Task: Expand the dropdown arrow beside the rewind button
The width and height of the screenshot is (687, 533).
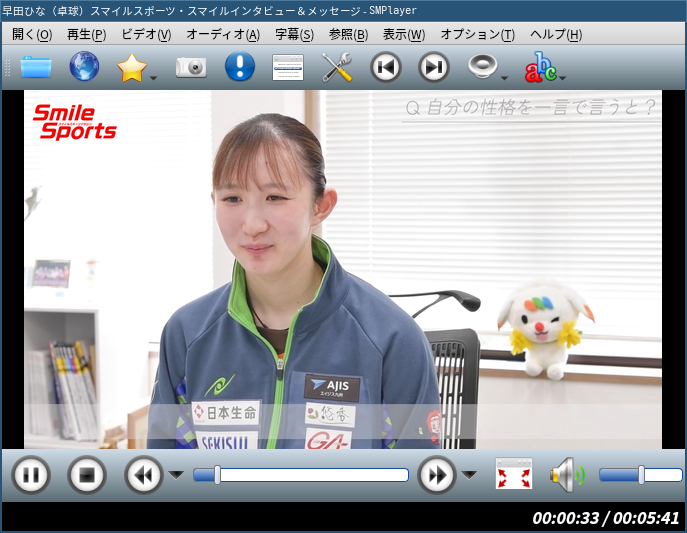Action: (177, 475)
